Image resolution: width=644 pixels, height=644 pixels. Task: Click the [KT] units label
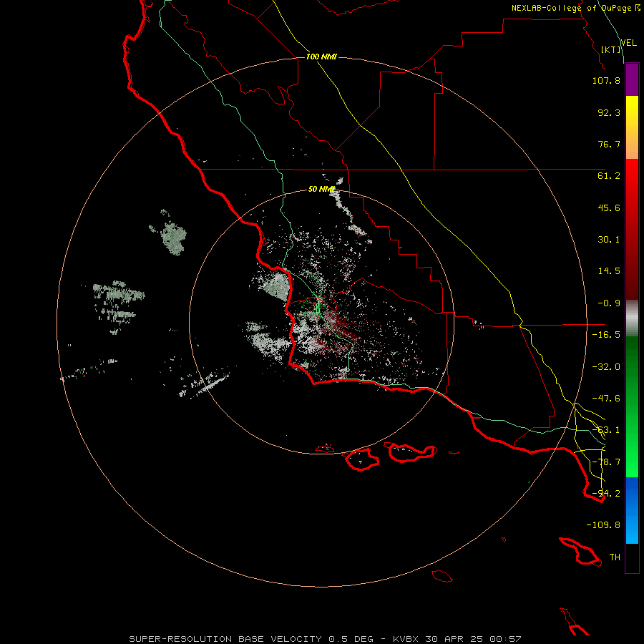point(611,49)
